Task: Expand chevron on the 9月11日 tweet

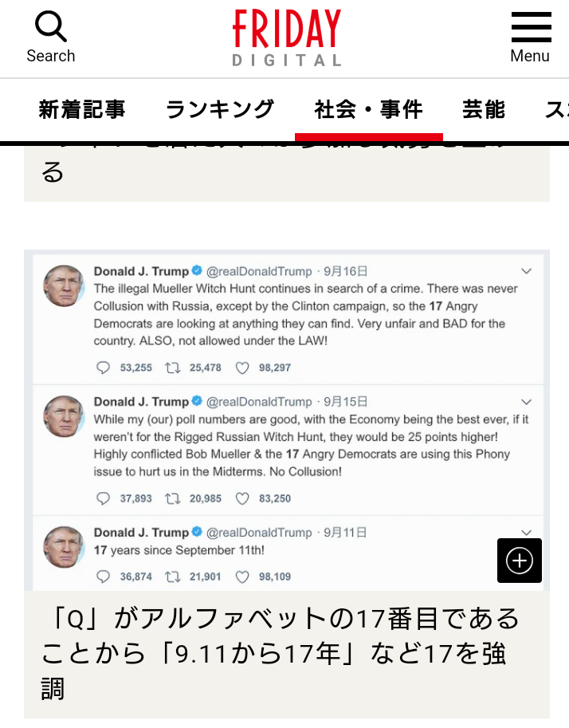Action: click(526, 533)
